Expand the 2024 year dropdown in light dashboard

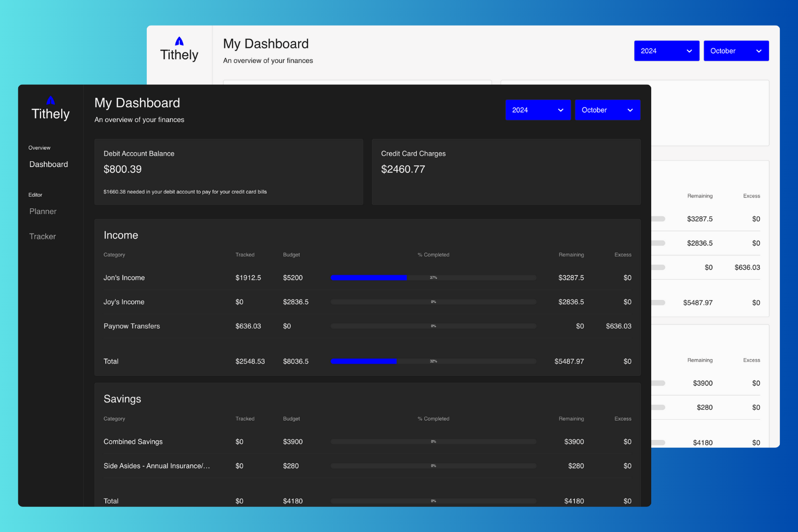click(x=666, y=51)
